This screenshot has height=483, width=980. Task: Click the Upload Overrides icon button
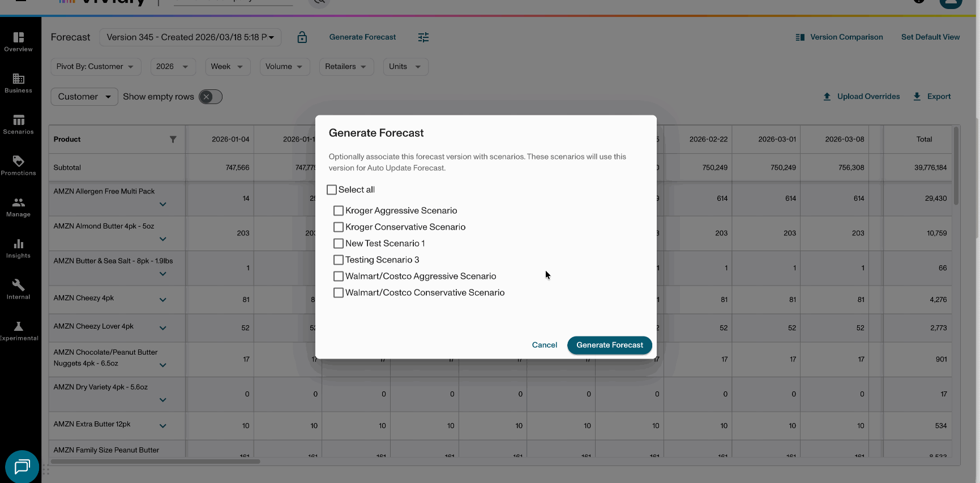pos(827,97)
